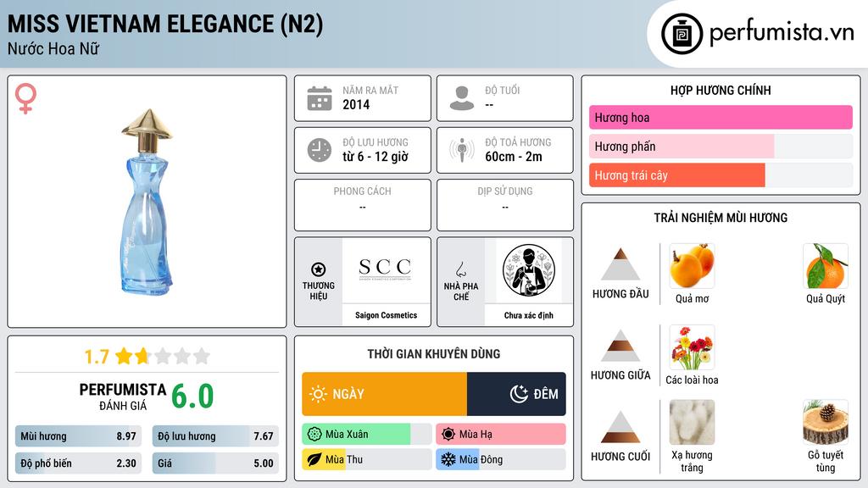868x488 pixels.
Task: Click the calendar icon beside Năm ra mắt
Action: point(320,98)
